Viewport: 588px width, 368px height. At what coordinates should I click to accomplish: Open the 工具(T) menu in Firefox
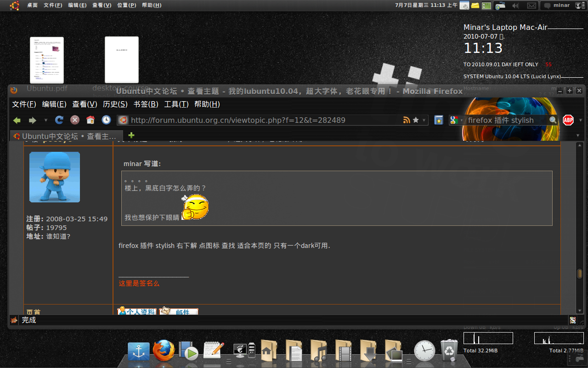(176, 104)
